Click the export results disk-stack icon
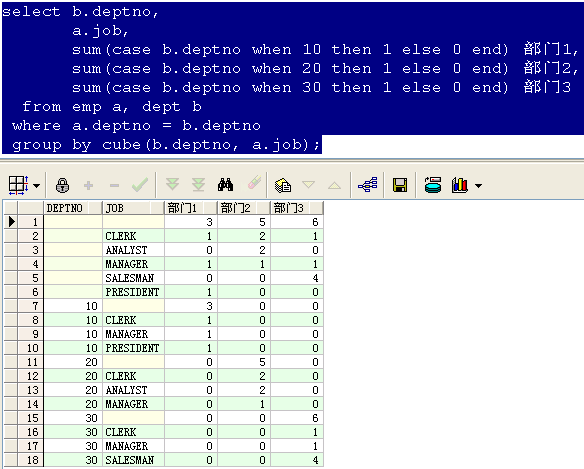Viewport: 584px width, 469px height. click(x=433, y=185)
